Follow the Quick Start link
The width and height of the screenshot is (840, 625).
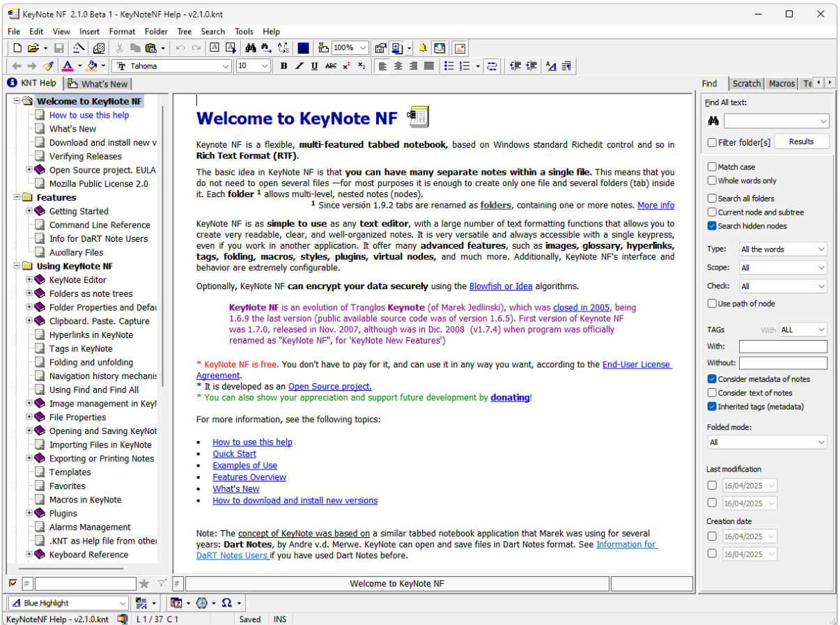[x=234, y=454]
